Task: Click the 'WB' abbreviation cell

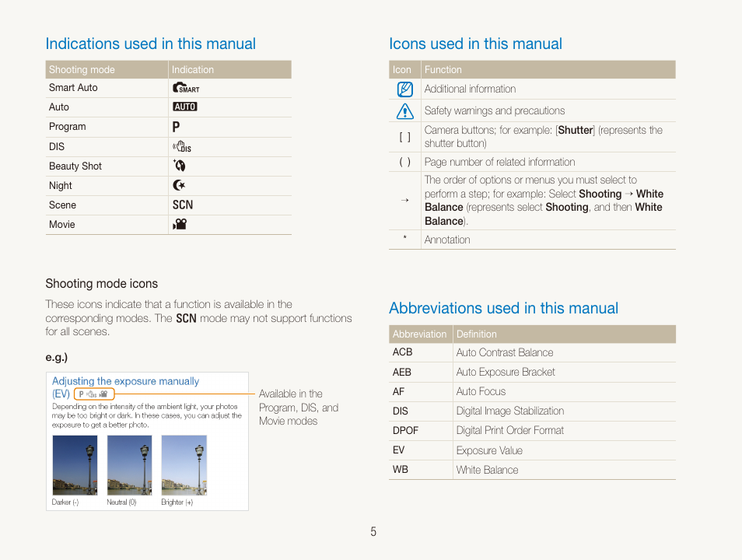Action: (401, 470)
